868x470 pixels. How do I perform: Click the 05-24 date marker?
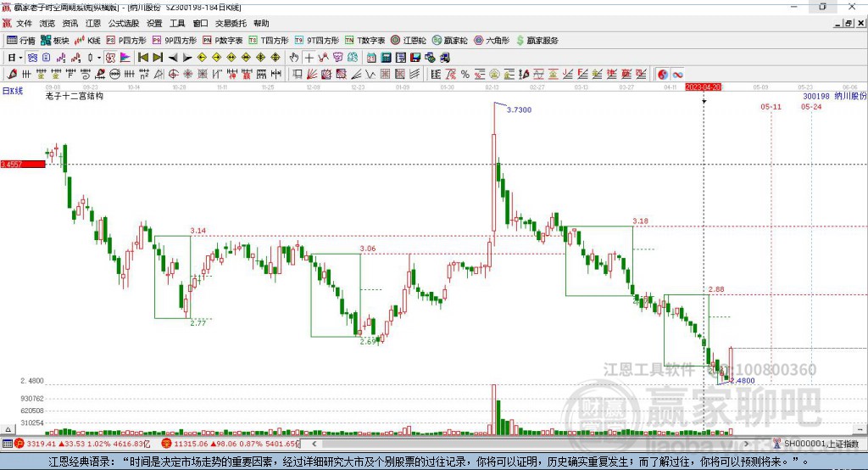[x=811, y=106]
